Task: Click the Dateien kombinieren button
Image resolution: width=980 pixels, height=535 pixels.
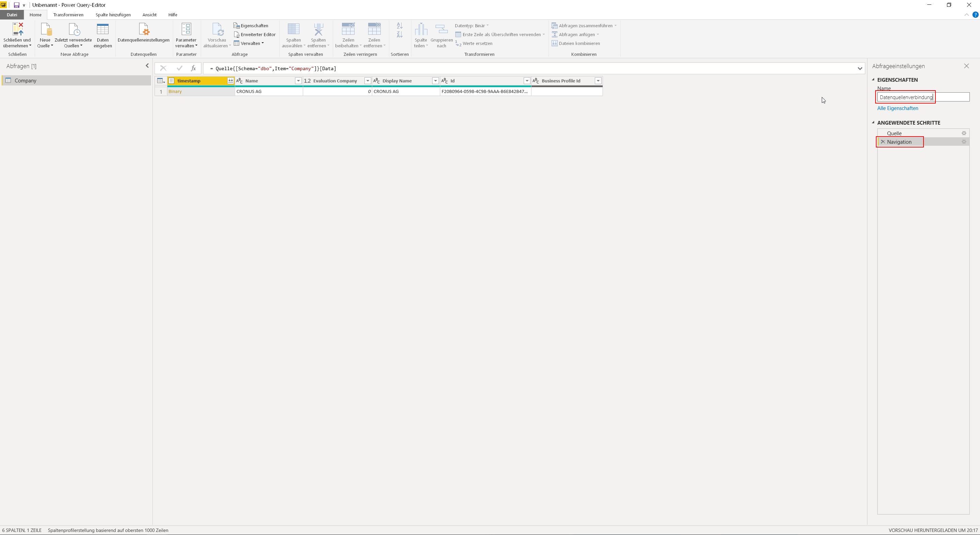Action: (576, 43)
